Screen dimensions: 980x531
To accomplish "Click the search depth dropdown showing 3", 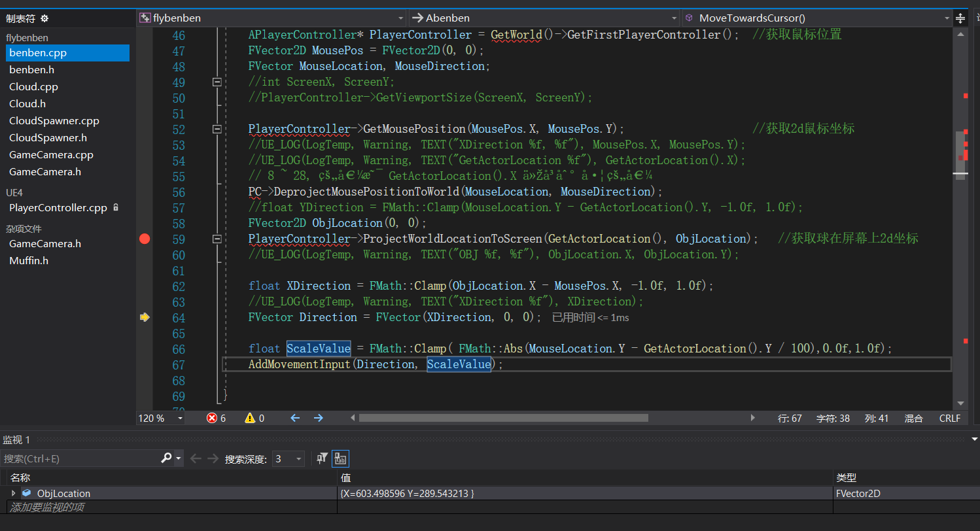I will (288, 458).
